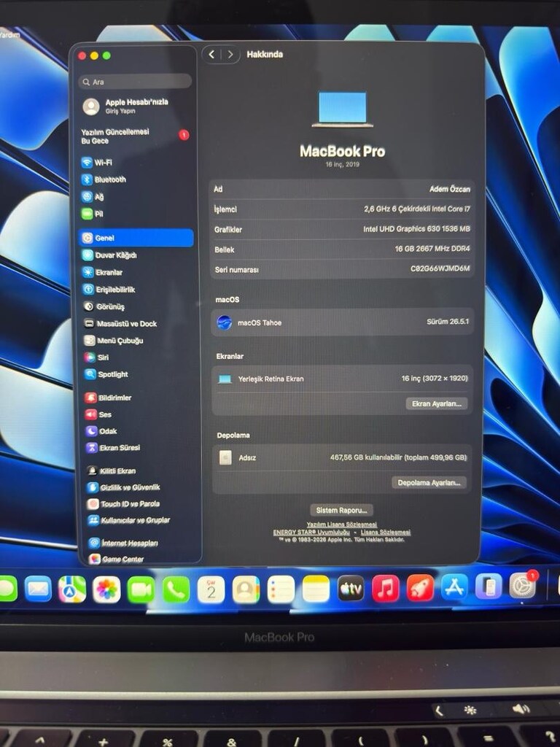This screenshot has width=560, height=747.
Task: Open Masaüstü ve Dock settings
Action: point(120,324)
